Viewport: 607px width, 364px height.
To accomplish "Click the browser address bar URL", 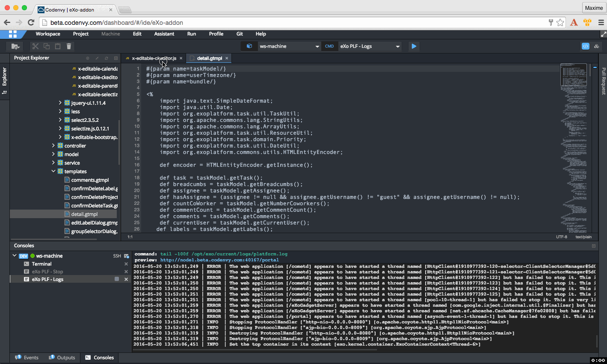I will [116, 23].
